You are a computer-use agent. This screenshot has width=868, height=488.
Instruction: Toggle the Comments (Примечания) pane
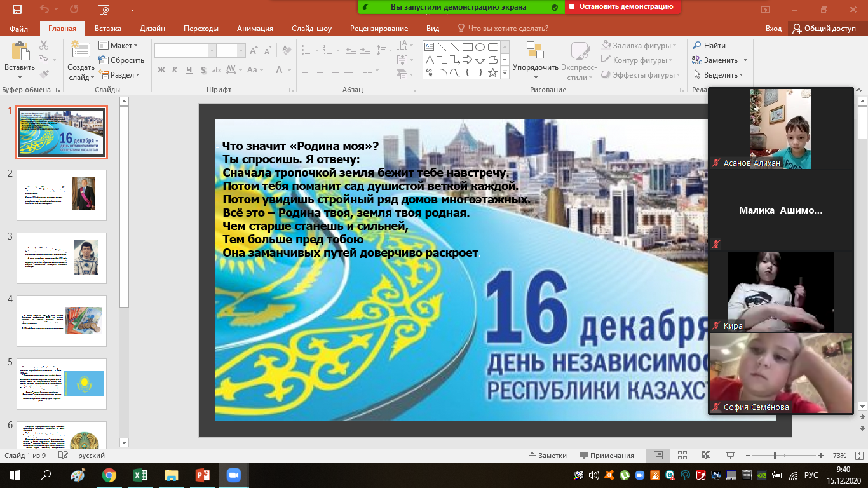point(607,456)
